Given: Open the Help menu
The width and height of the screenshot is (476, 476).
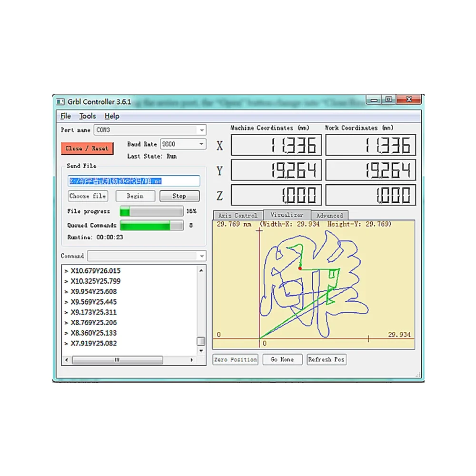Looking at the screenshot, I should 112,116.
